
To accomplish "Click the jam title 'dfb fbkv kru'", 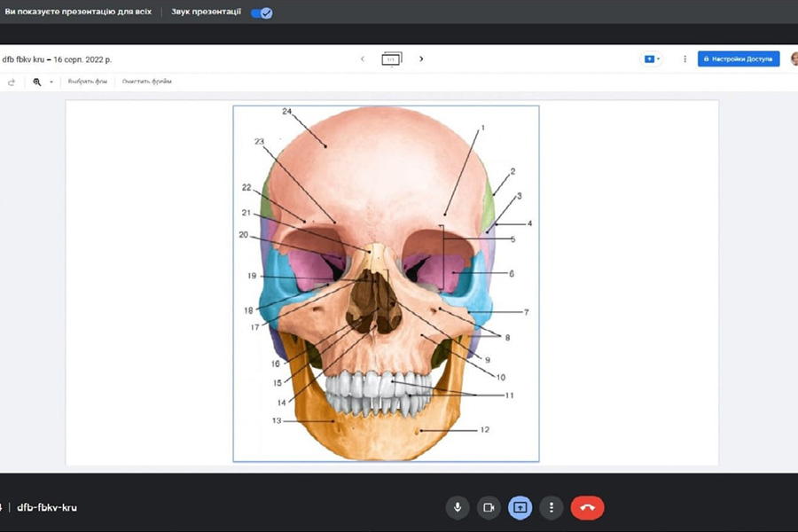I will point(30,59).
